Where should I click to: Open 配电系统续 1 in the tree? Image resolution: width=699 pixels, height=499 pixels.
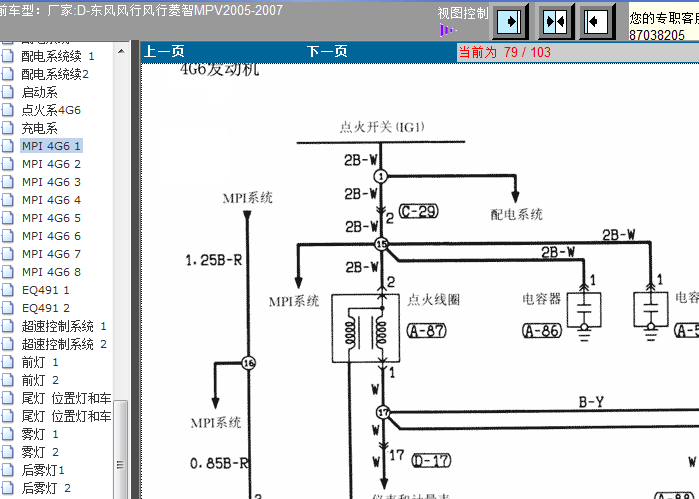click(58, 56)
